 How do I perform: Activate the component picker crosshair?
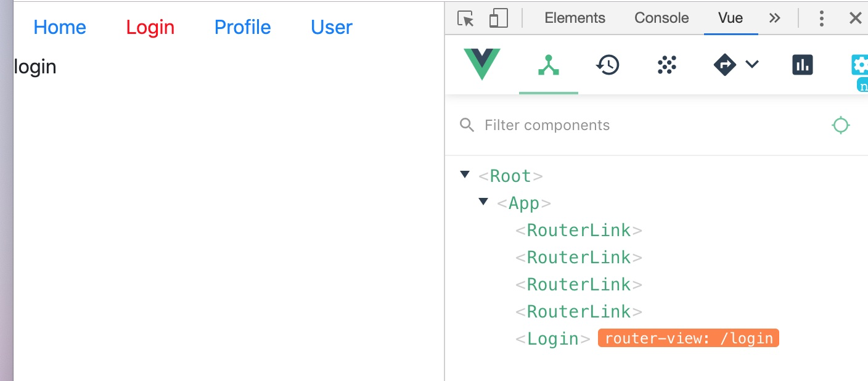click(841, 125)
